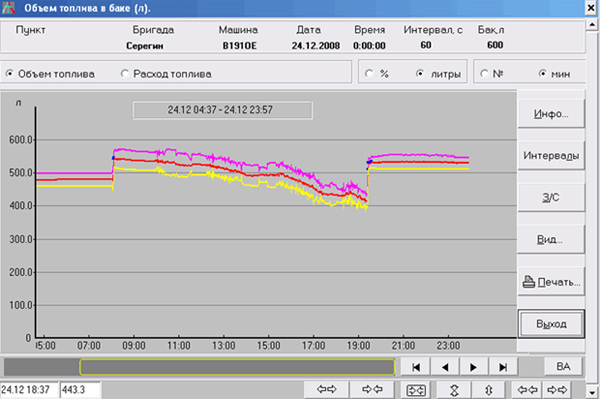Viewport: 600px width, 399px height.
Task: Step forward with the right triangle button
Action: pyautogui.click(x=474, y=367)
